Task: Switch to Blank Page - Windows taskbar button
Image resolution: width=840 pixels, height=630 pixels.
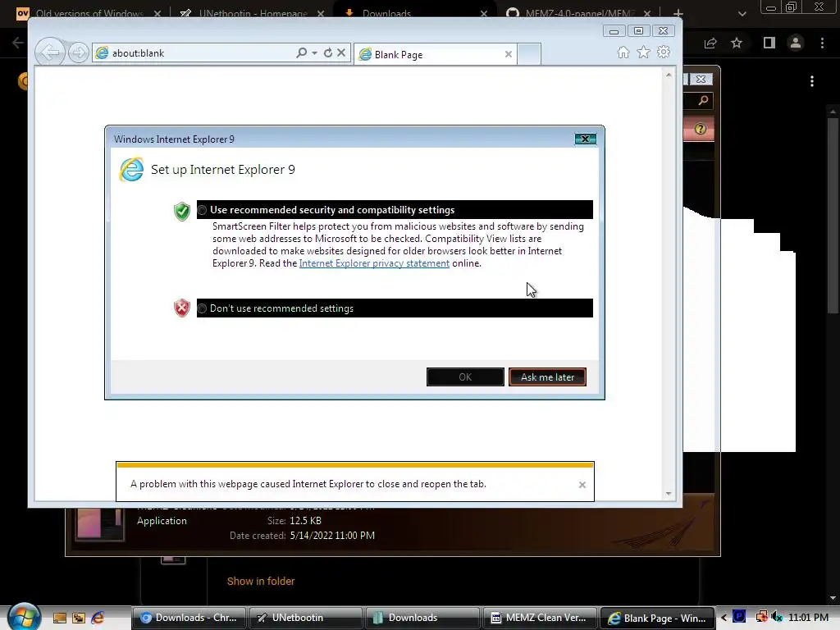Action: (657, 618)
